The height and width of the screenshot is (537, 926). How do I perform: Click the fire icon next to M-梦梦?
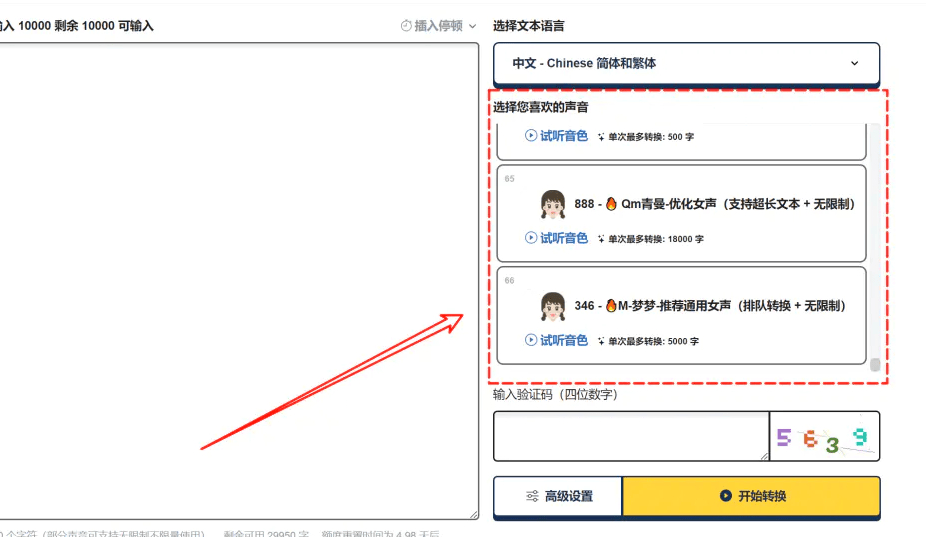pos(611,306)
